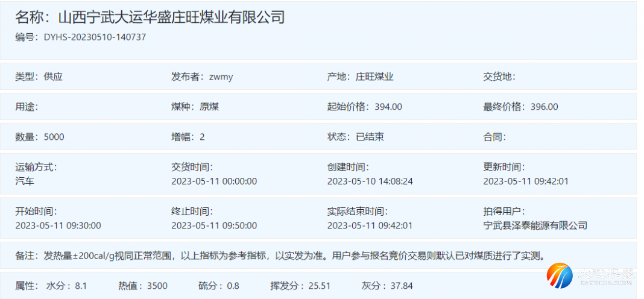
Task: Click the starting price 394.00
Action: click(x=388, y=107)
